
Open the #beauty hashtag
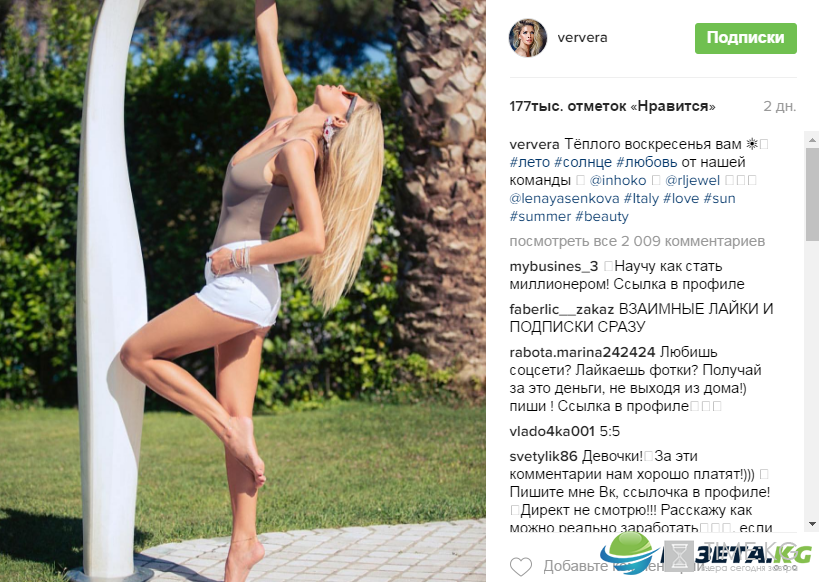click(x=602, y=216)
